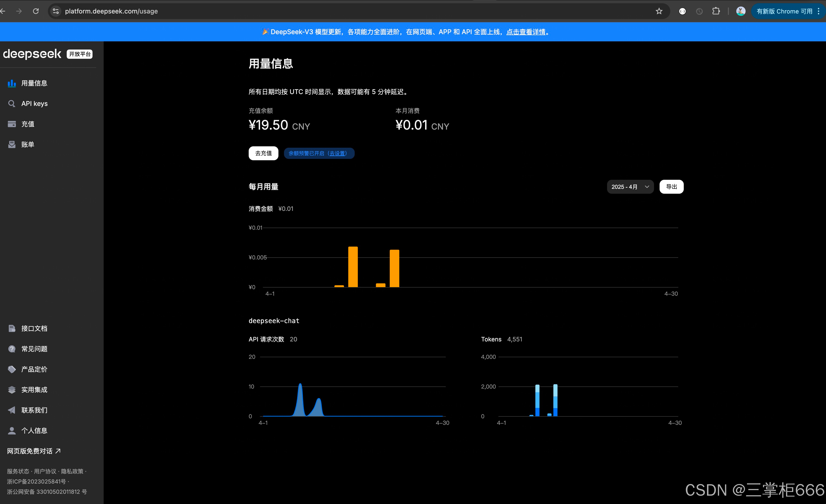Click the FAQ question-mark icon

point(12,349)
